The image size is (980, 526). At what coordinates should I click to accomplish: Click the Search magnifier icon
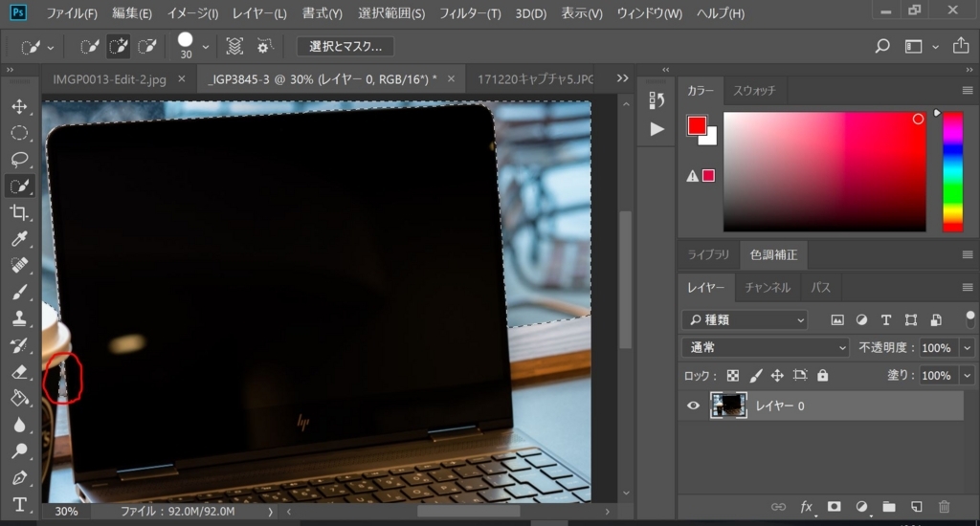coord(881,46)
